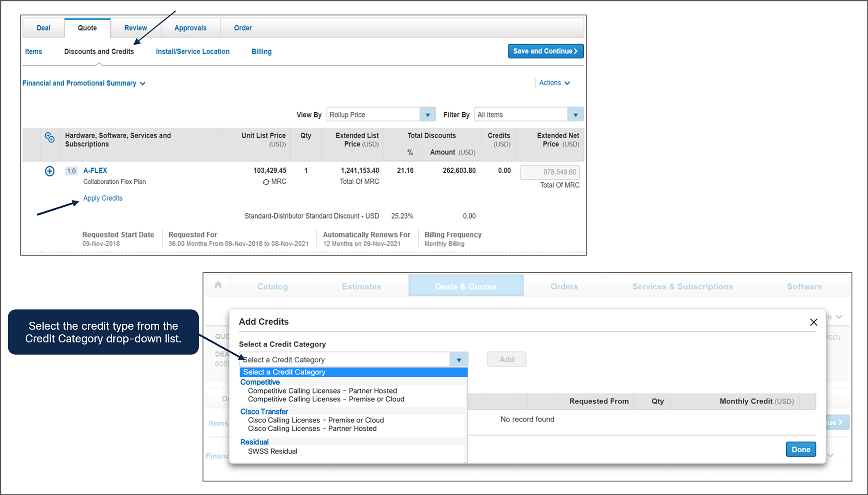Click 'No record found' text in credits table

[x=527, y=420]
